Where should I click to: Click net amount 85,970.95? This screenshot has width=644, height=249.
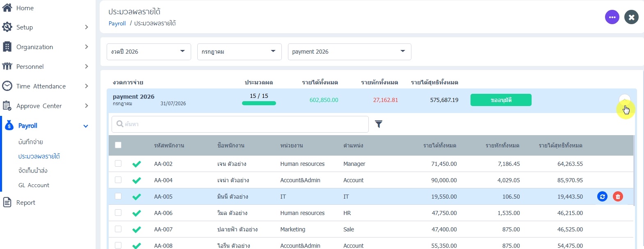tap(570, 180)
